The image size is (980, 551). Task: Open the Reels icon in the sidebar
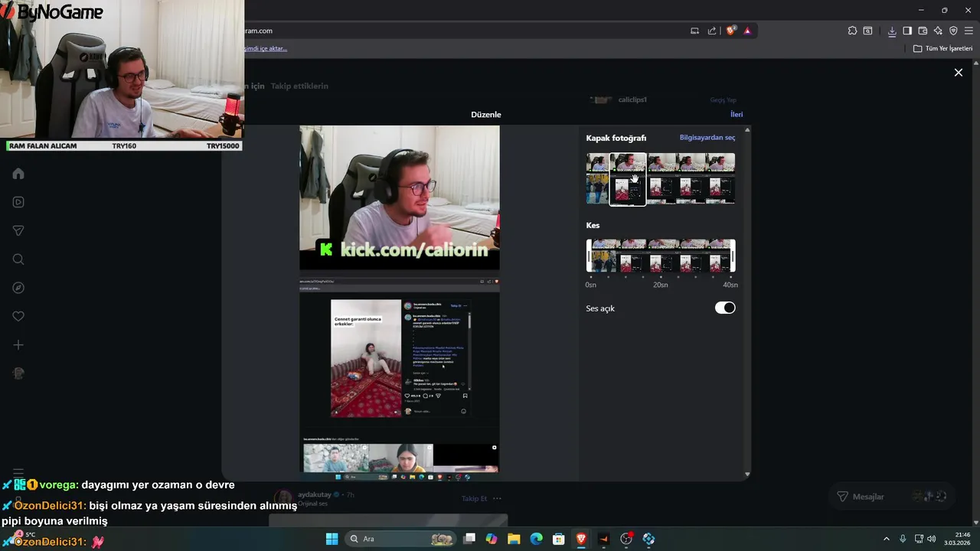coord(18,202)
